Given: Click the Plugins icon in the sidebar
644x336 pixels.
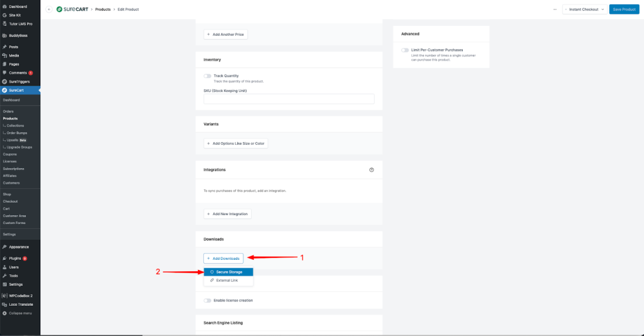Looking at the screenshot, I should coord(5,259).
